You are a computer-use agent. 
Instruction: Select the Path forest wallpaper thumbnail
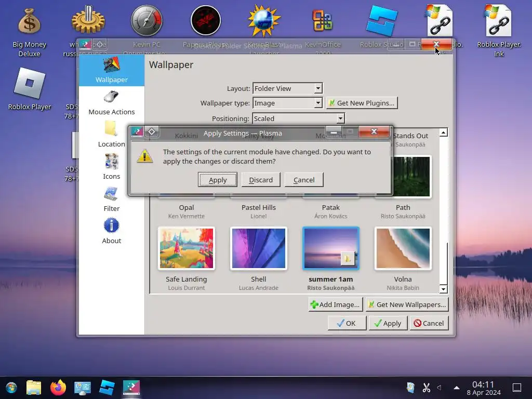411,177
